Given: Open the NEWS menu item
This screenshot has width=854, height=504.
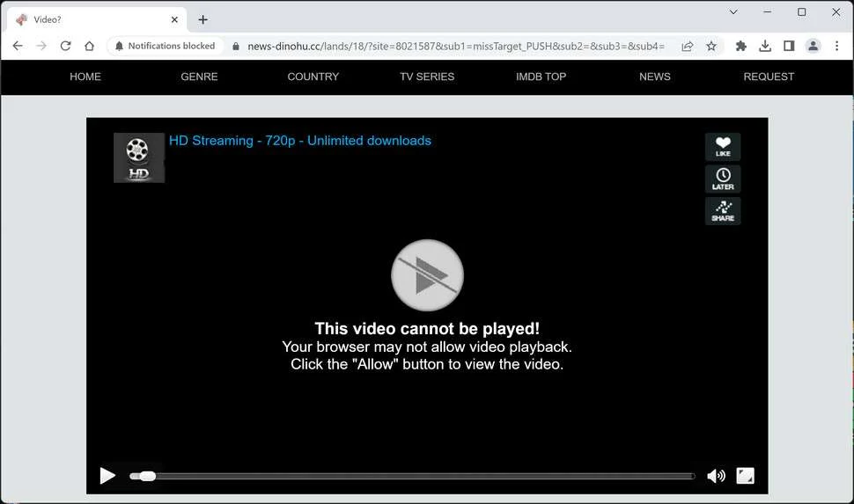Looking at the screenshot, I should tap(655, 77).
